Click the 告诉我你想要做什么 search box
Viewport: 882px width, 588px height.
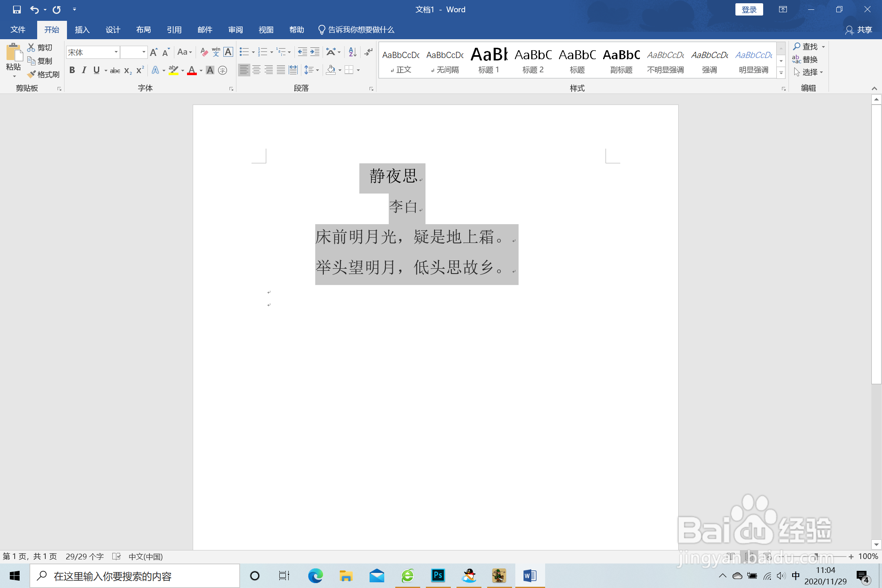point(356,30)
